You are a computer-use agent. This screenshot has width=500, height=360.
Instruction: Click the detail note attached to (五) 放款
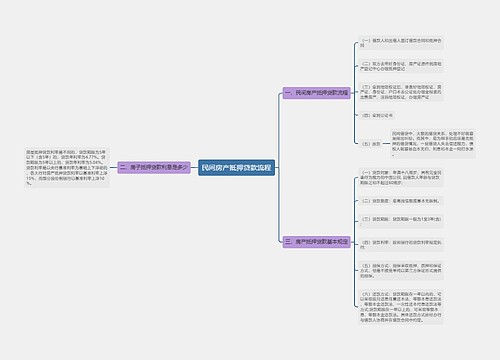[433, 144]
